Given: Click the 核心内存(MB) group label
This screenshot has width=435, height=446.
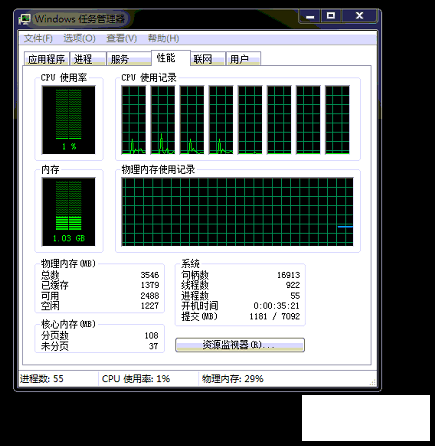Looking at the screenshot, I should 68,324.
